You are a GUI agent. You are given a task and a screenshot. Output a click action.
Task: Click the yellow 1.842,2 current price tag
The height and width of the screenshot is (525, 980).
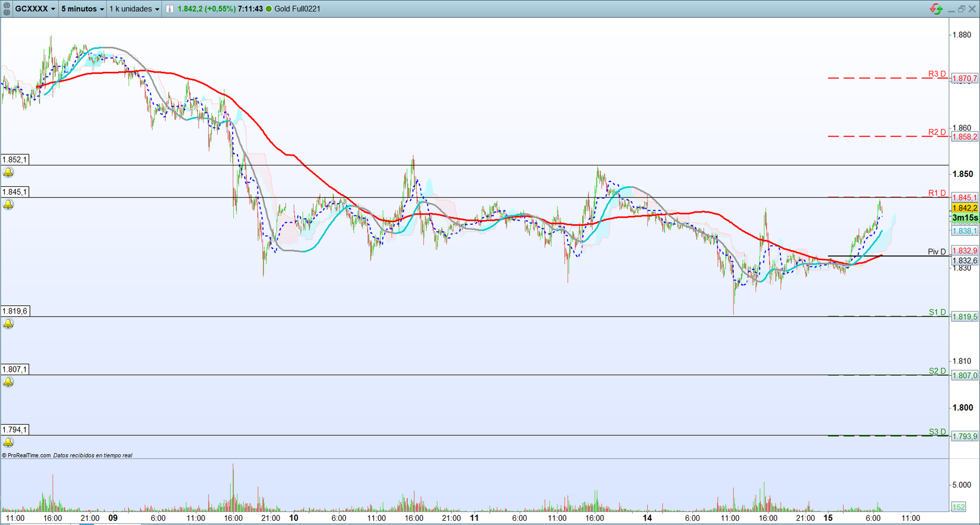coord(965,208)
